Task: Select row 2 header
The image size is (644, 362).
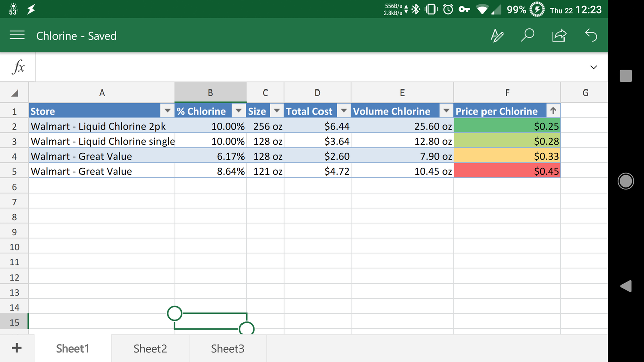Action: click(x=14, y=126)
